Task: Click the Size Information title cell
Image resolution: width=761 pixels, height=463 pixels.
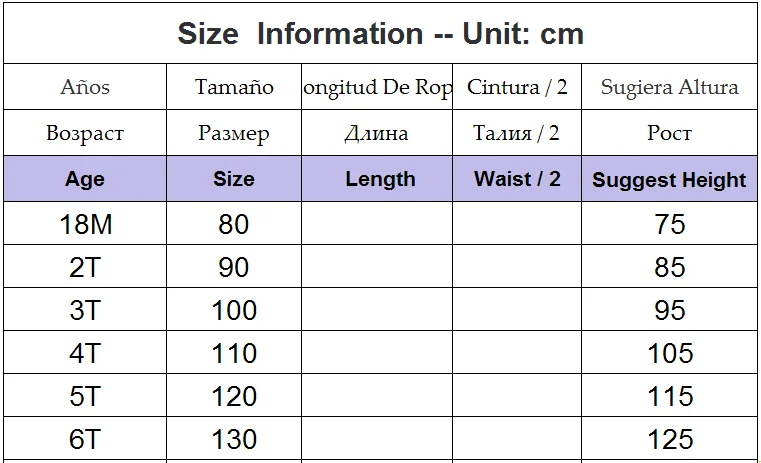Action: (x=380, y=33)
